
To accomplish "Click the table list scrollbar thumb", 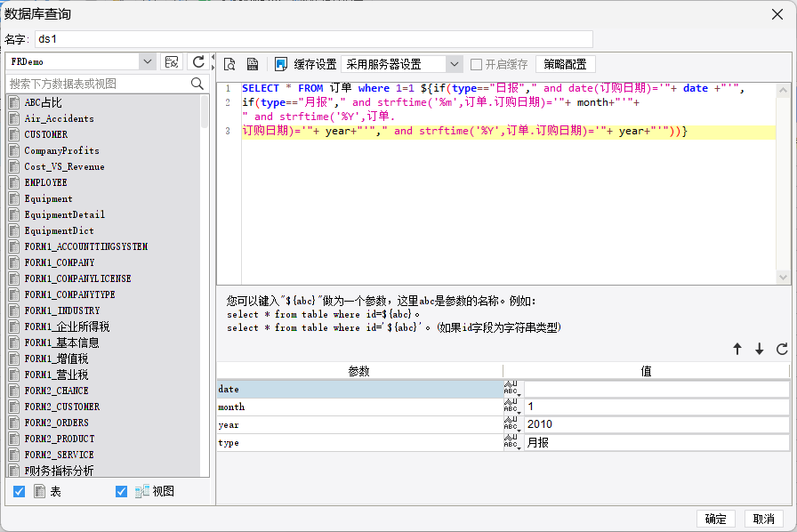I will 205,111.
